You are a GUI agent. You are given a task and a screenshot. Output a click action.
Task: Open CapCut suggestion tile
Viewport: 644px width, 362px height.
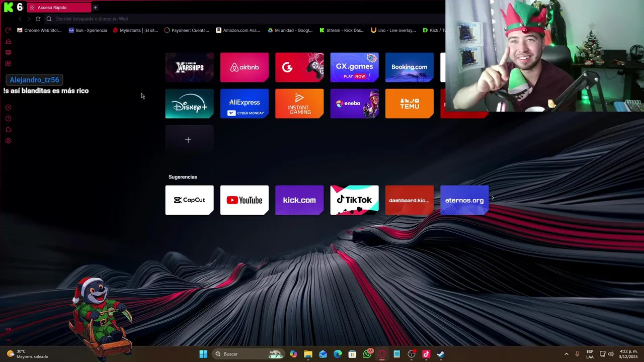[x=190, y=200]
